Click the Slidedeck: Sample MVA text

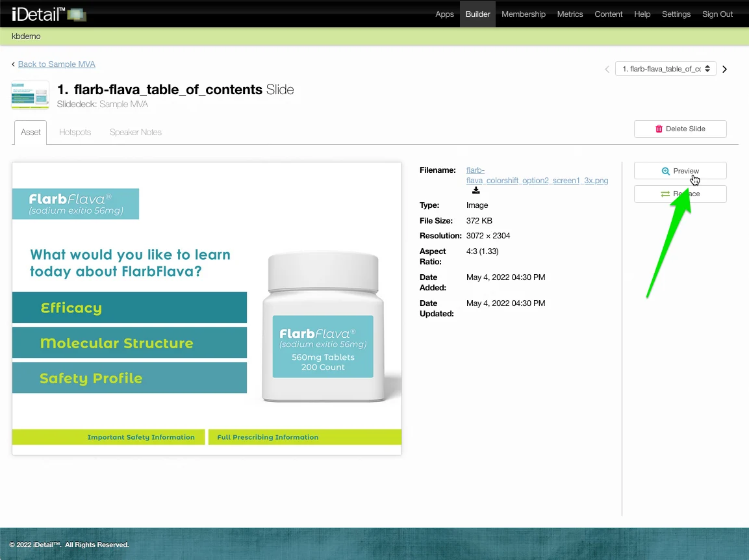(x=102, y=104)
